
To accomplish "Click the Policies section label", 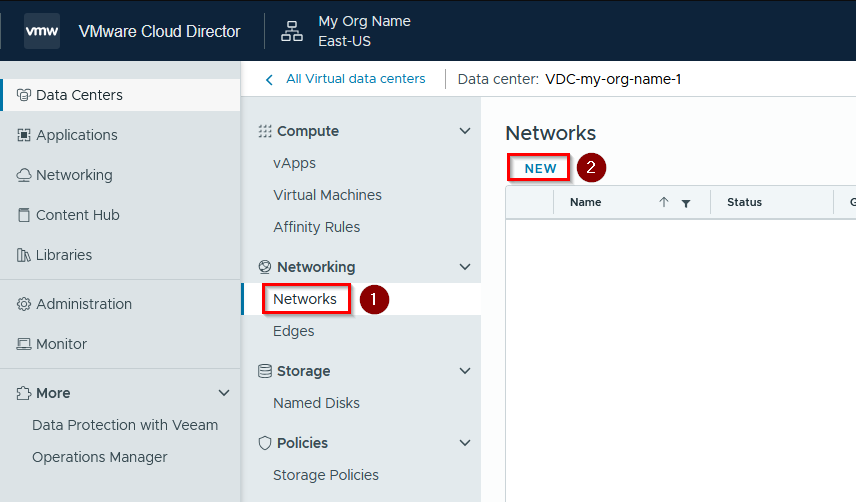I will click(x=302, y=443).
